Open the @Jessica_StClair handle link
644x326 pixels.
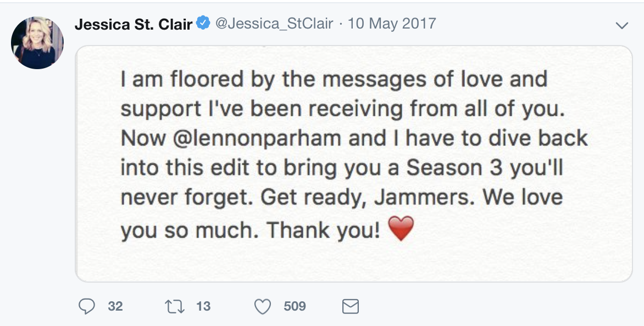pyautogui.click(x=274, y=24)
